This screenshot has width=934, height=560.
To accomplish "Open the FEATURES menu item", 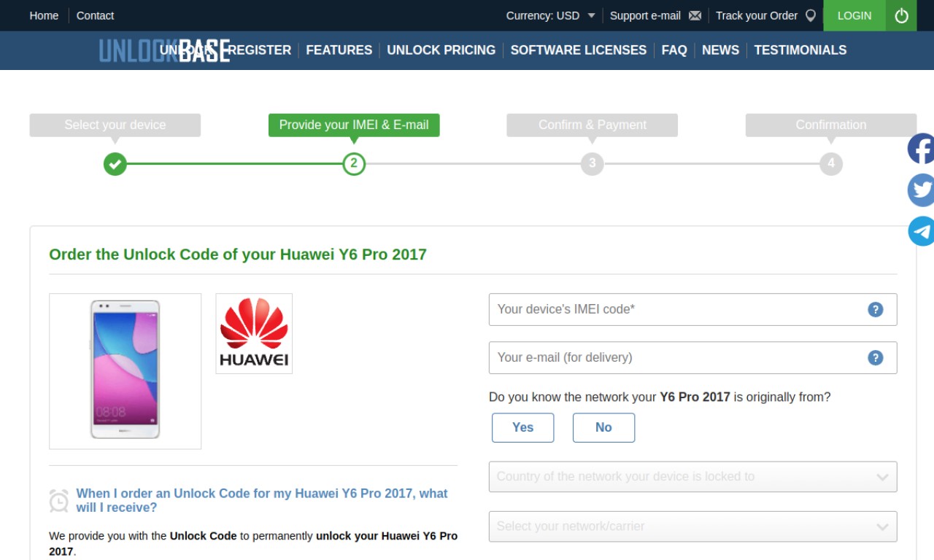I will [x=339, y=50].
